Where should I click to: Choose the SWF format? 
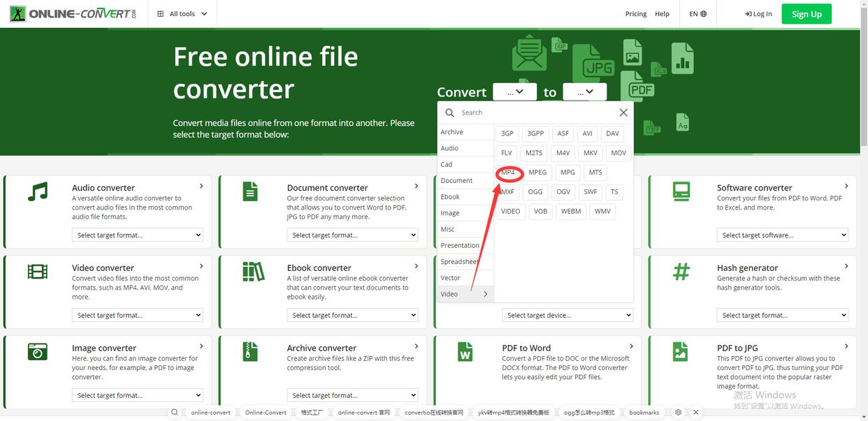(591, 191)
